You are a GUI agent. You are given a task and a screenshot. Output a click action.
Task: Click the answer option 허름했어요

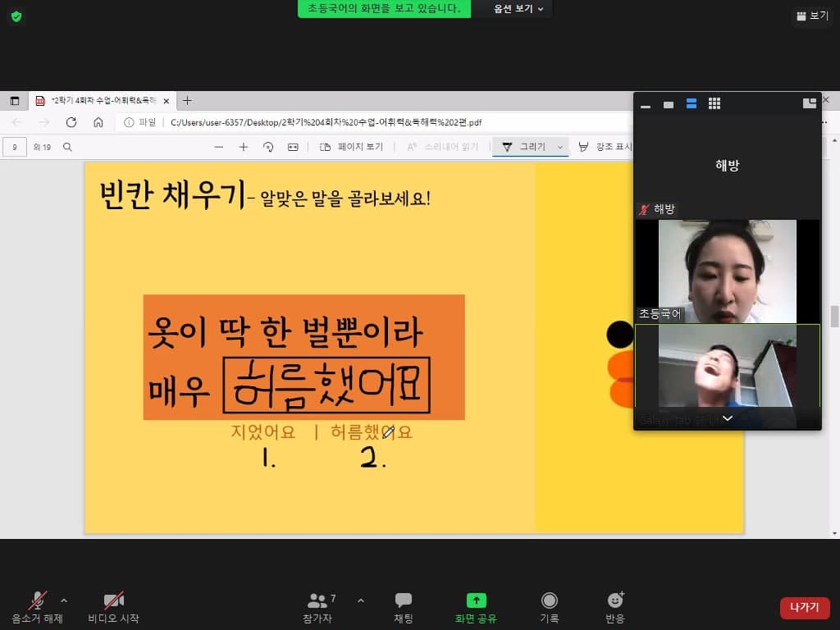click(372, 431)
